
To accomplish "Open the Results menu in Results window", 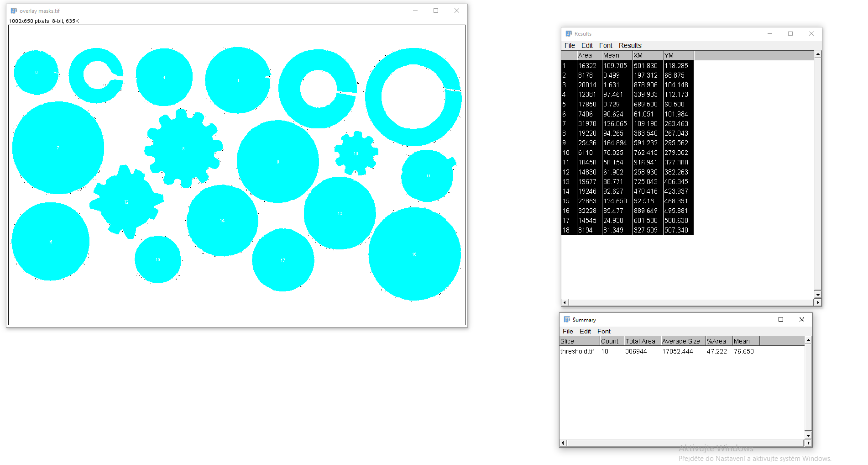I will [630, 46].
